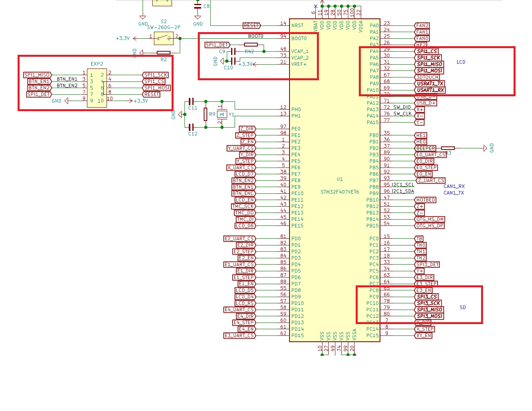Select the C8 capacitor symbol
The image size is (532, 411).
tap(198, 5)
